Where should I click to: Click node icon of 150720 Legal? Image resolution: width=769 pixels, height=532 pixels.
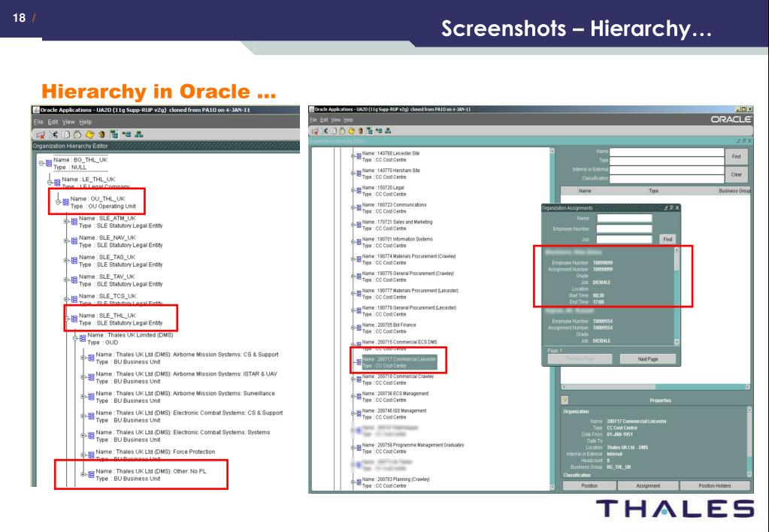pyautogui.click(x=359, y=191)
